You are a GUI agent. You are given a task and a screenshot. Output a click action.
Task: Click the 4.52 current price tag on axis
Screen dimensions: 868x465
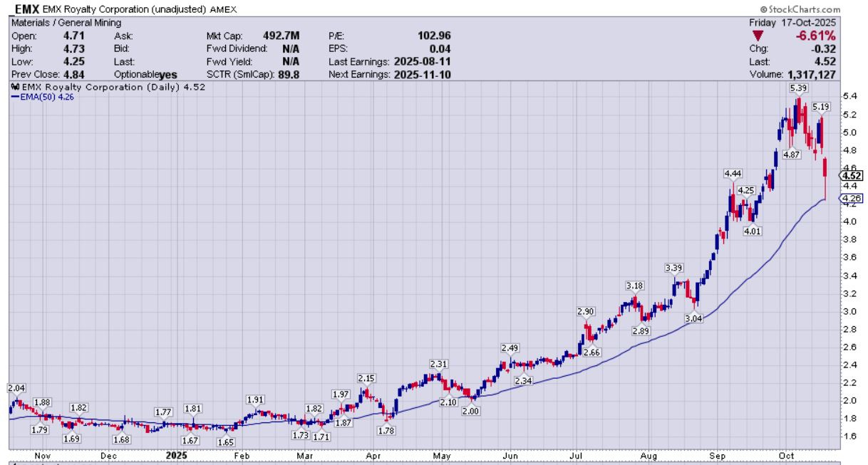point(851,175)
